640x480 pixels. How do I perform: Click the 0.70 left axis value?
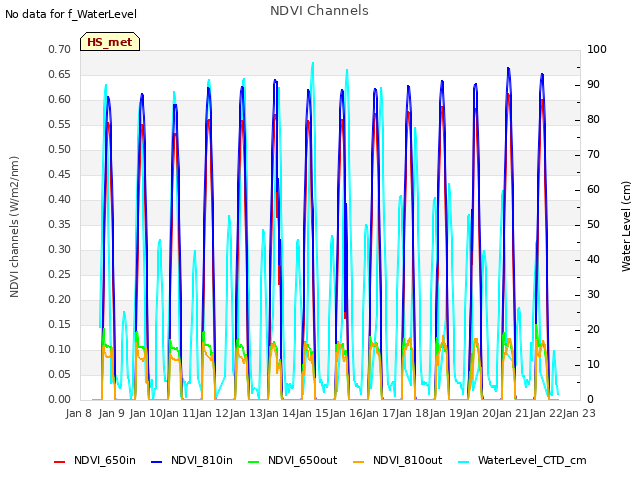tap(60, 49)
